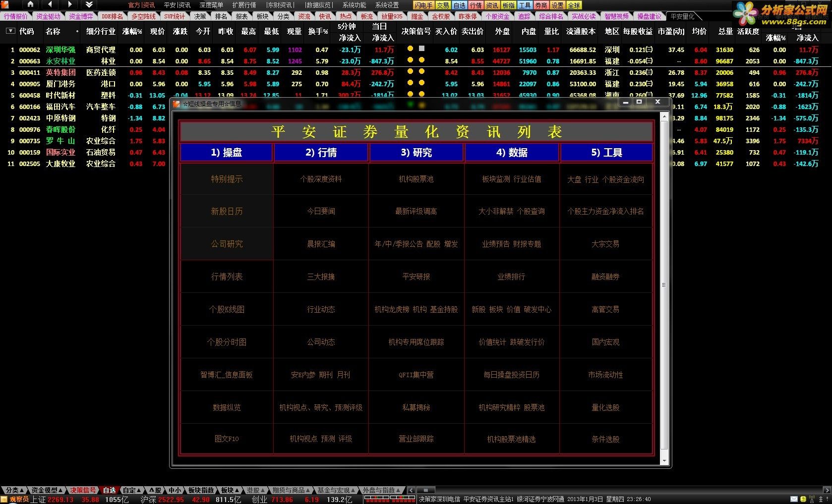The image size is (832, 504).
Task: Click the 观察员 status bar icon
Action: [4, 500]
